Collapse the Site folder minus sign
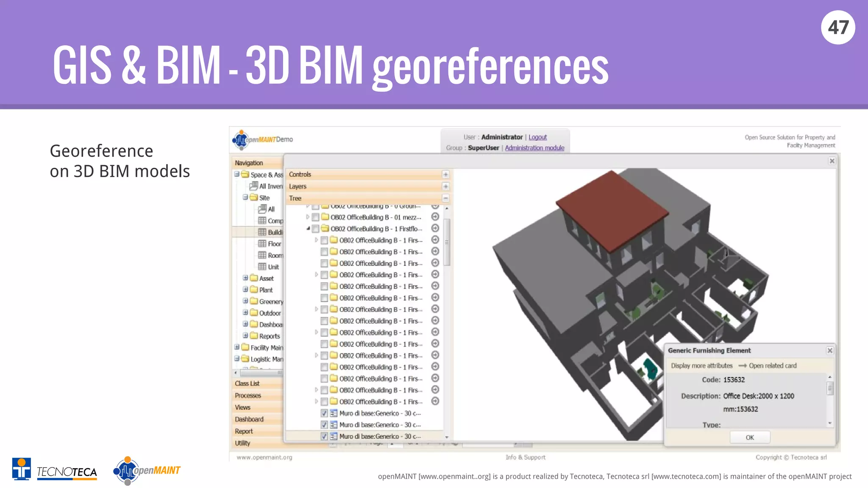 tap(245, 197)
